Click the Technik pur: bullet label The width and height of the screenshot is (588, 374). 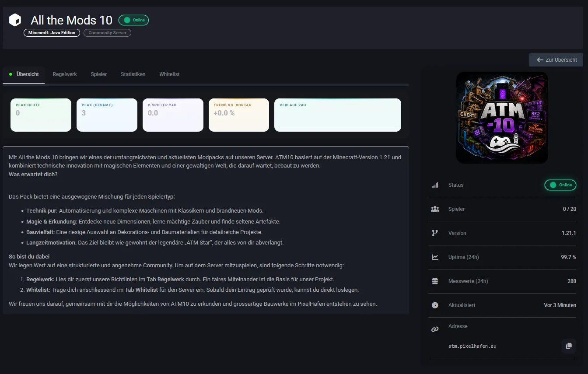(x=42, y=210)
